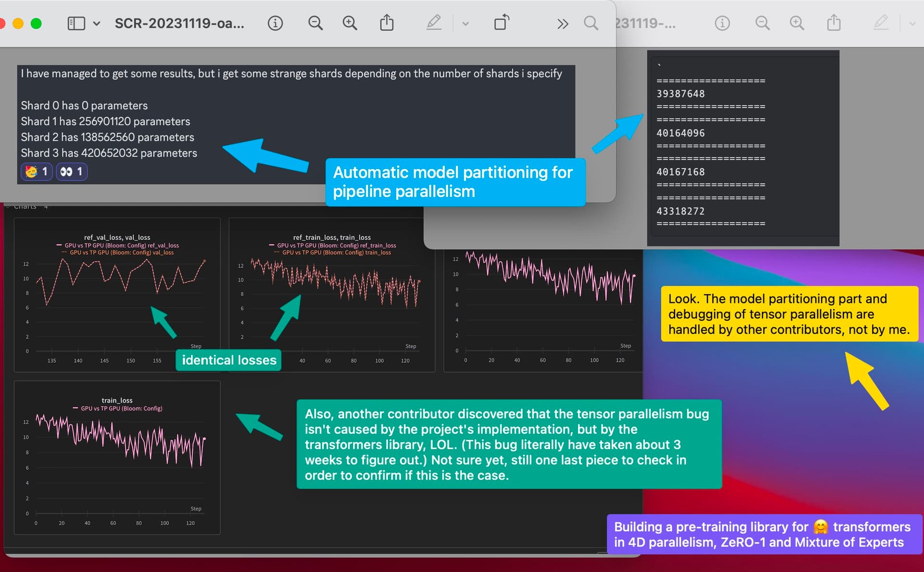Open search in the front Preview window
Screen dimensions: 924x572
pos(591,23)
